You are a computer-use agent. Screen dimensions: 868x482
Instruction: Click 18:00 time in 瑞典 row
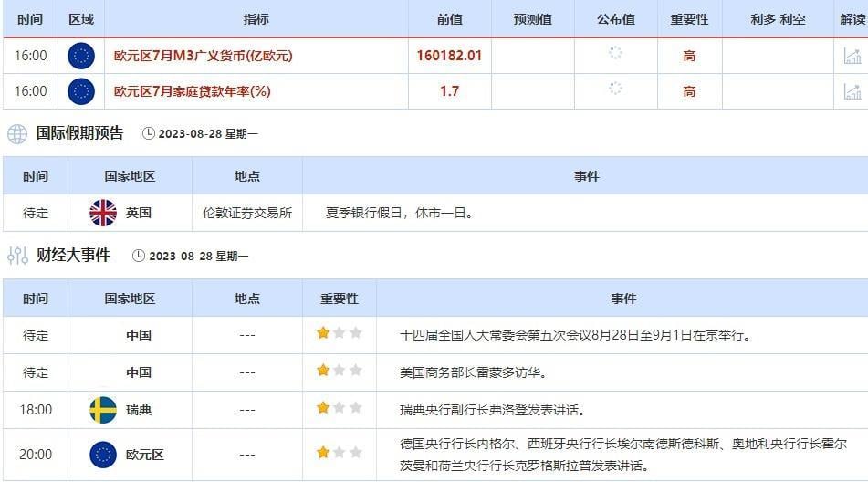(36, 410)
